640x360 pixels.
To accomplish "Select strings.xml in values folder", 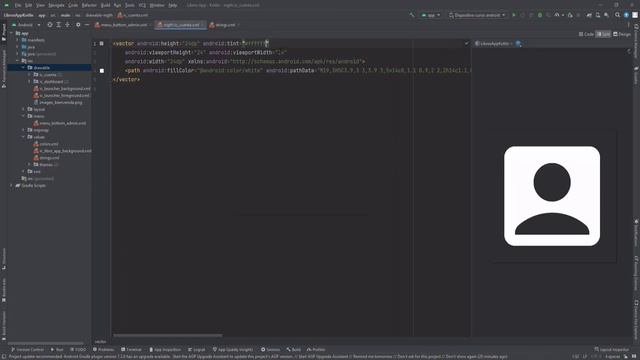I will click(x=47, y=158).
